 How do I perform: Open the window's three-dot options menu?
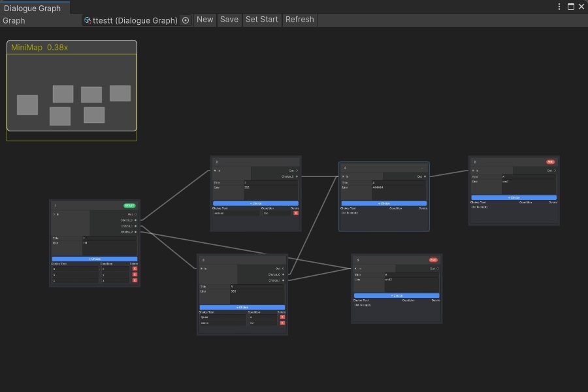(x=559, y=7)
